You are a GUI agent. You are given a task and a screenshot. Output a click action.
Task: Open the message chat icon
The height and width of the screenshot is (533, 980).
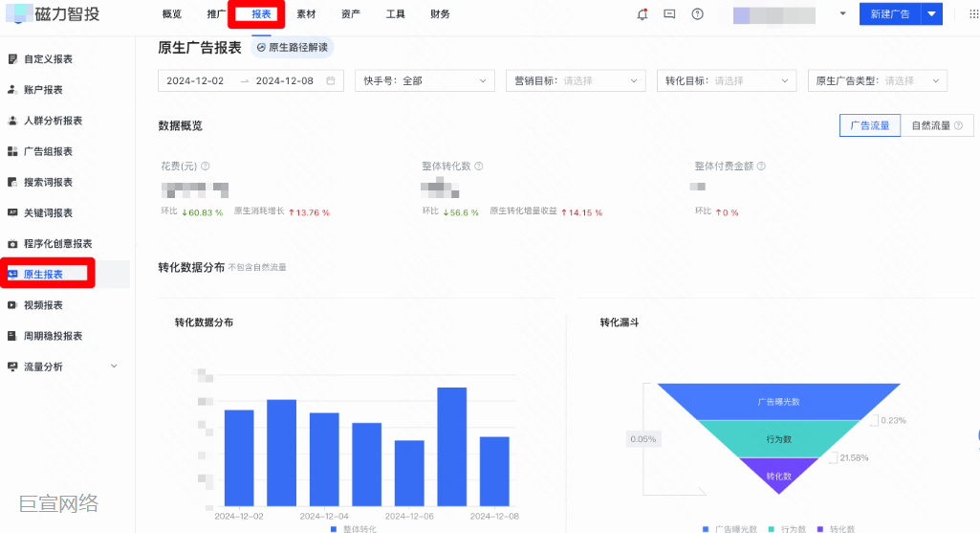(x=669, y=13)
